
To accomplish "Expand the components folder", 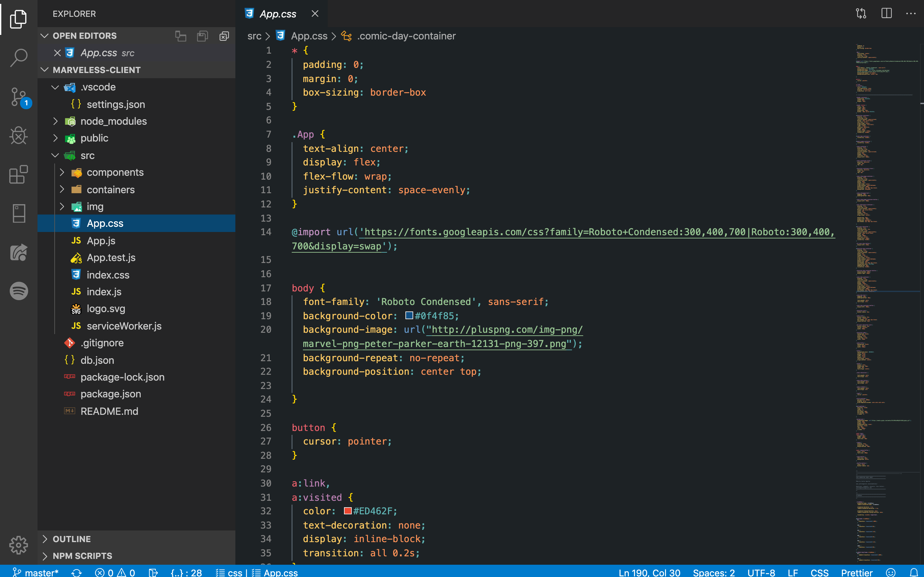I will point(62,173).
